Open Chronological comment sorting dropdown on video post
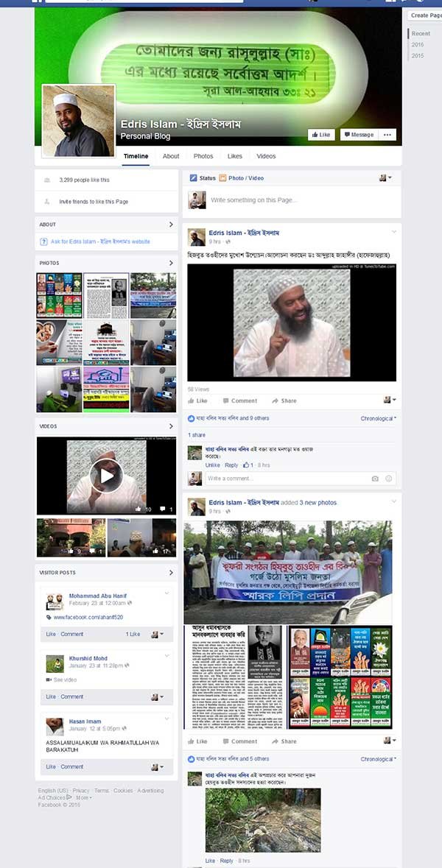 (x=379, y=418)
